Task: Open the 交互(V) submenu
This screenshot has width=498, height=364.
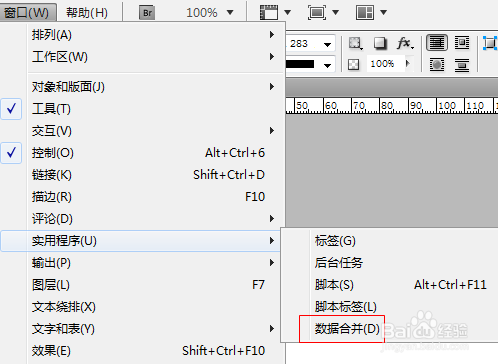Action: (x=154, y=131)
